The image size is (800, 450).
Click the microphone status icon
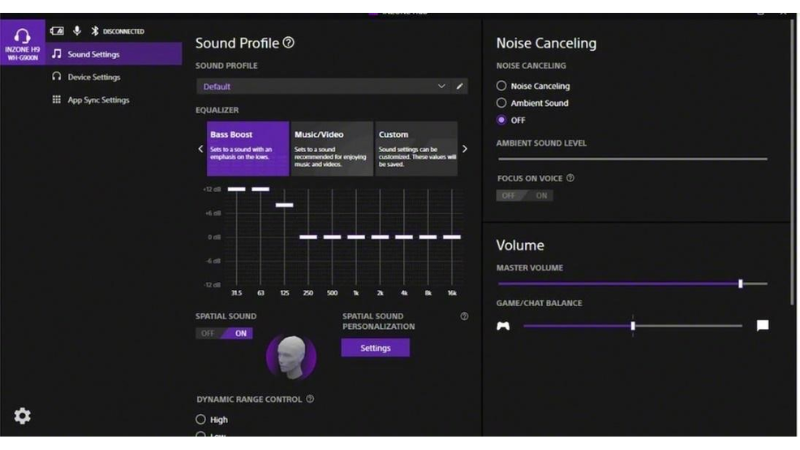76,31
